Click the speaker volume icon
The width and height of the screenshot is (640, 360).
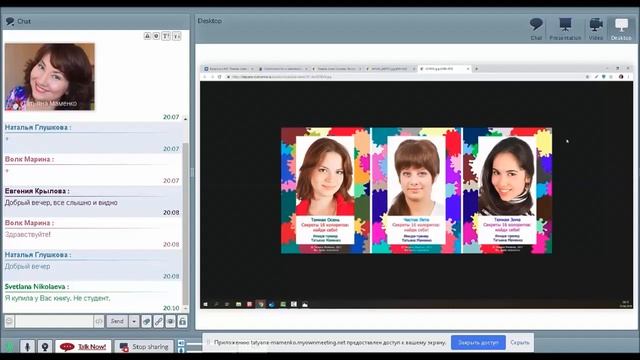click(181, 343)
